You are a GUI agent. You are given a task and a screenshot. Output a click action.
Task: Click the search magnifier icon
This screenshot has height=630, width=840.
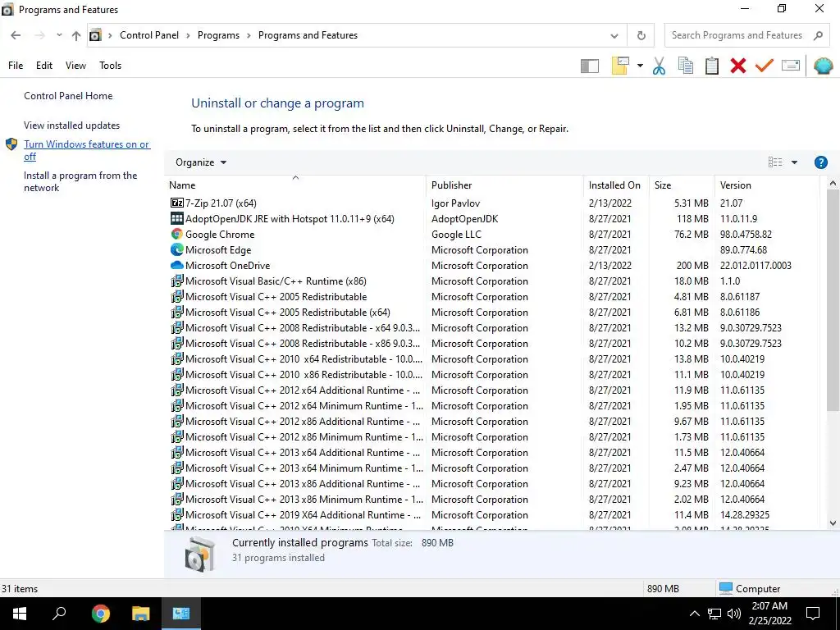[x=818, y=35]
